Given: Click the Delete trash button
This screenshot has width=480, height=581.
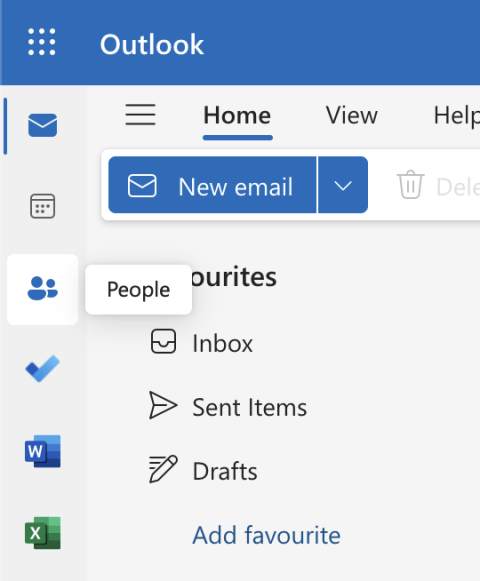Looking at the screenshot, I should coord(437,185).
